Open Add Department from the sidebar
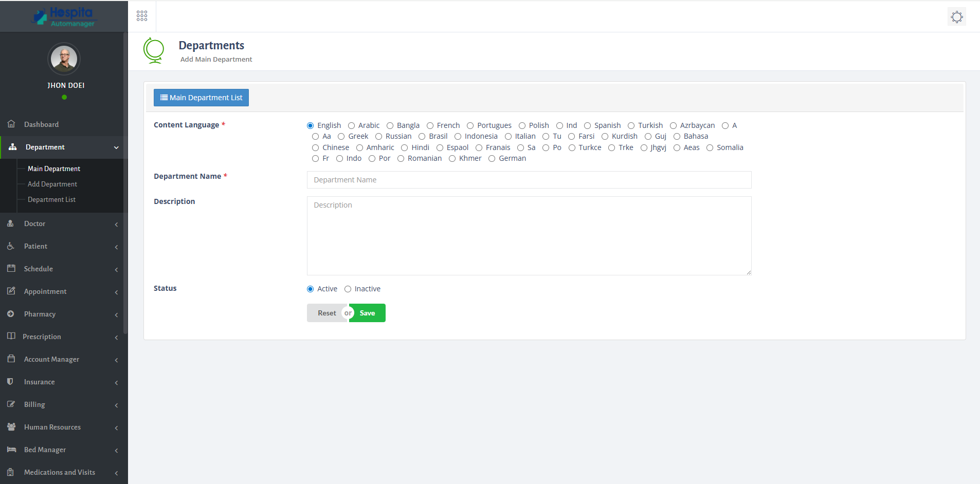The height and width of the screenshot is (484, 980). (x=52, y=184)
